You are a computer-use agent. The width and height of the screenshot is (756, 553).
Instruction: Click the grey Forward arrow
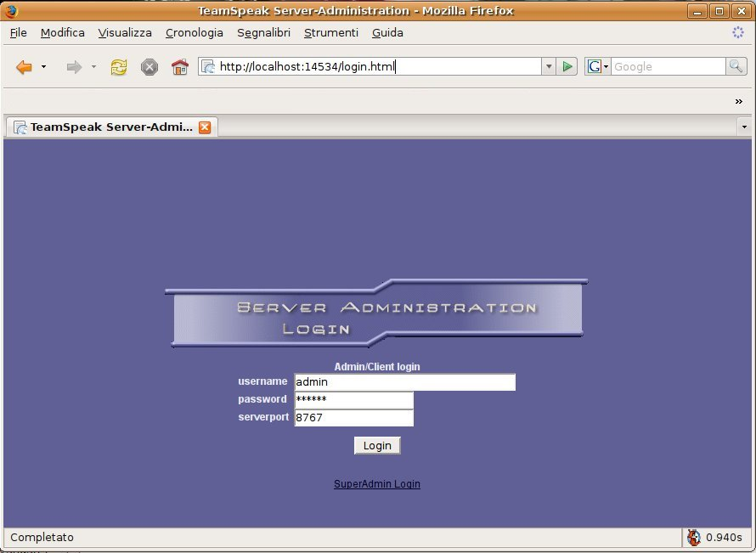[x=74, y=67]
